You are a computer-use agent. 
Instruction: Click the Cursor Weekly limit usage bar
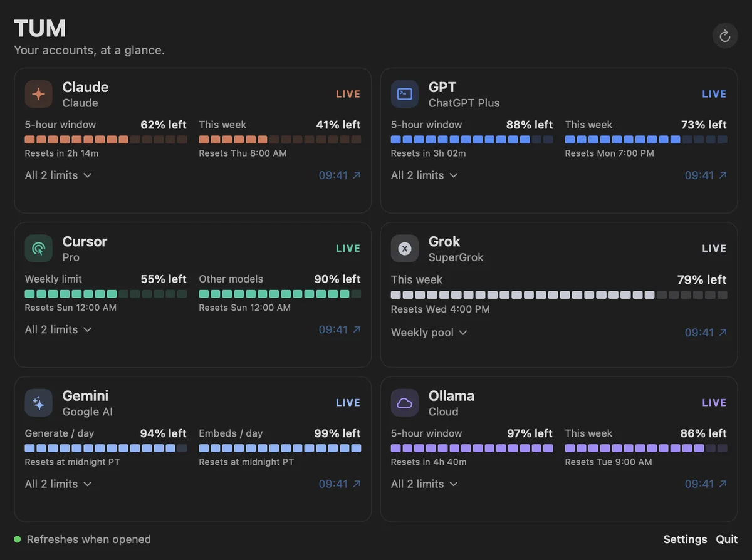[106, 294]
